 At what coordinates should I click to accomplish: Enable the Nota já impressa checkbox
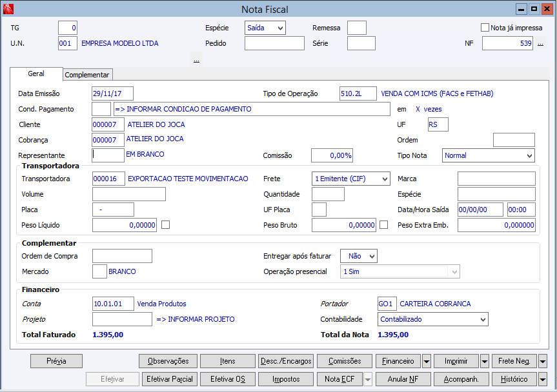[485, 28]
